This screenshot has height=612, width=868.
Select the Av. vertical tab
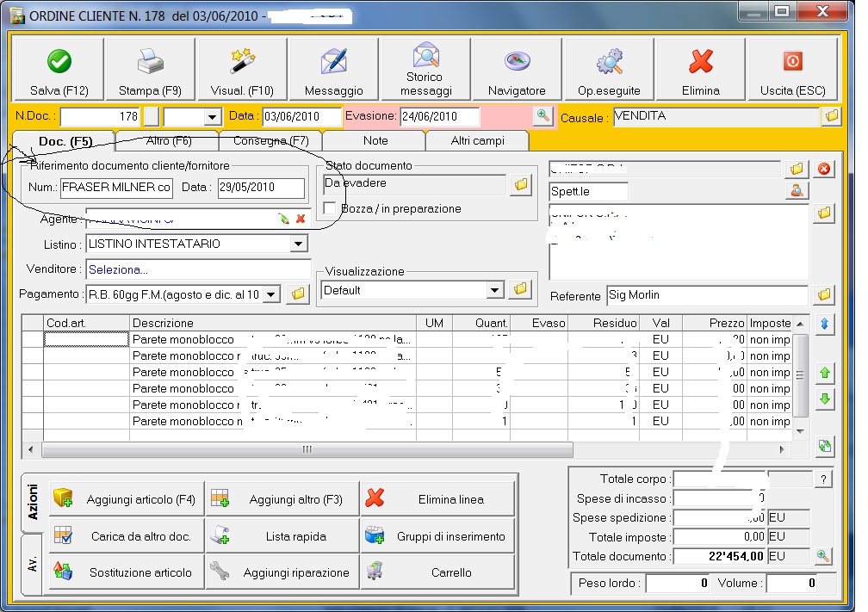pos(32,565)
